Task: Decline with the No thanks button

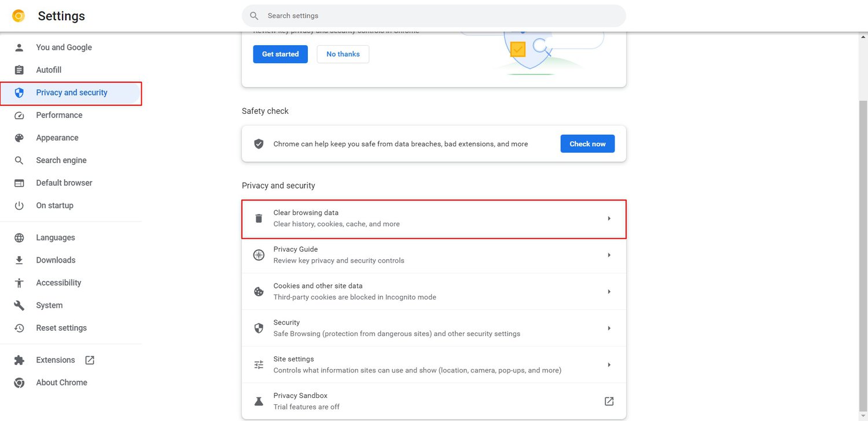Action: click(343, 54)
